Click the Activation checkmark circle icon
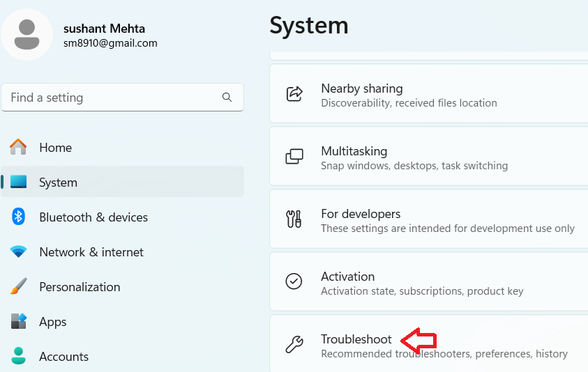The height and width of the screenshot is (372, 588). [294, 281]
